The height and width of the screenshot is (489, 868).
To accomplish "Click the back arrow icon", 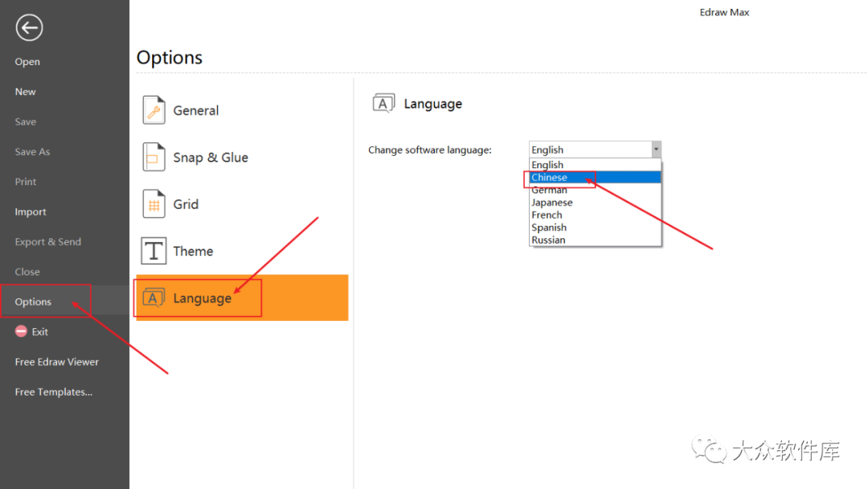I will pos(30,27).
